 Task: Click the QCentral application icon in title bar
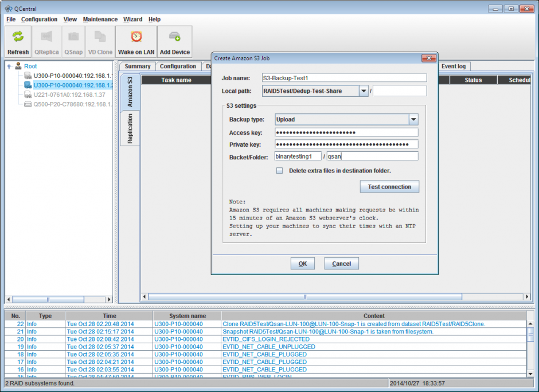(x=9, y=9)
